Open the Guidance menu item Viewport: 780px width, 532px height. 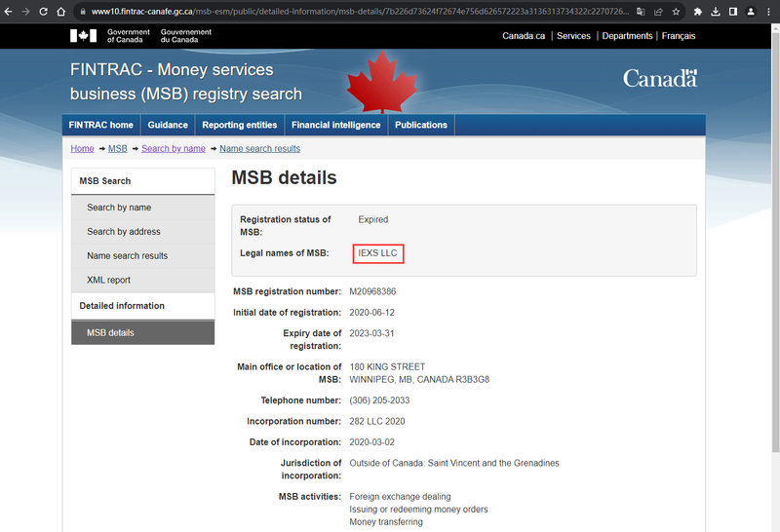pos(168,125)
